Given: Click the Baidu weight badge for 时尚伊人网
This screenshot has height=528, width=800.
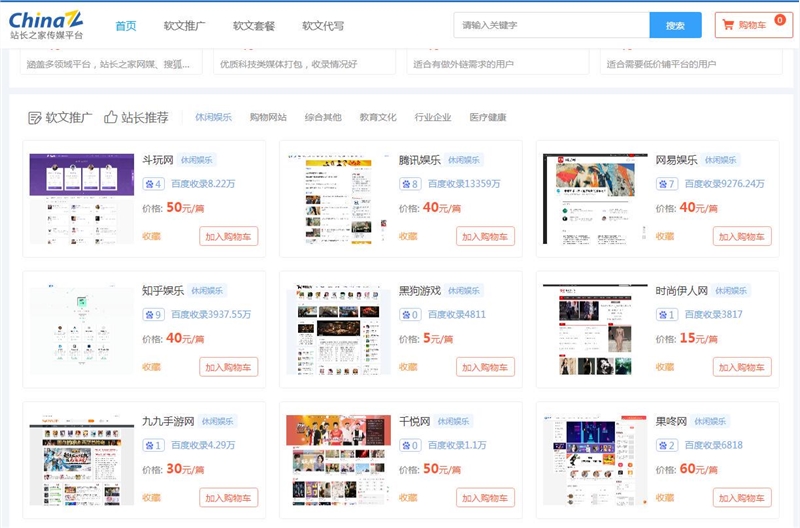Looking at the screenshot, I should 666,314.
